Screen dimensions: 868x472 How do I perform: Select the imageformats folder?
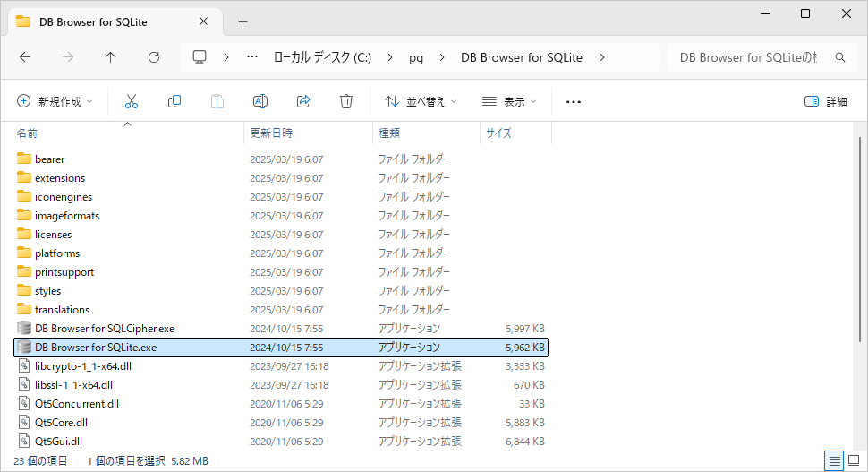(x=67, y=216)
